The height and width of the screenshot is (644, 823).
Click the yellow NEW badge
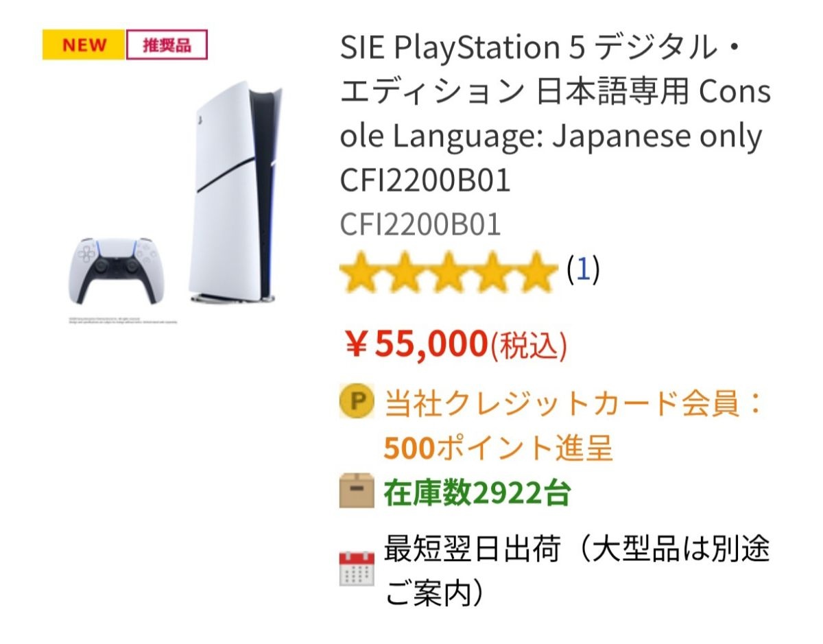click(x=84, y=45)
